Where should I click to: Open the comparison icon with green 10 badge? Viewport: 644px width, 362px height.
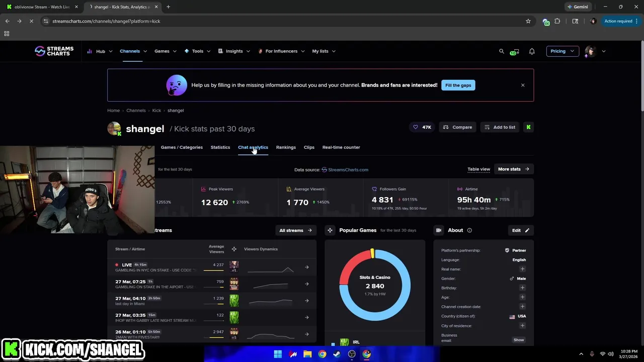tap(514, 52)
